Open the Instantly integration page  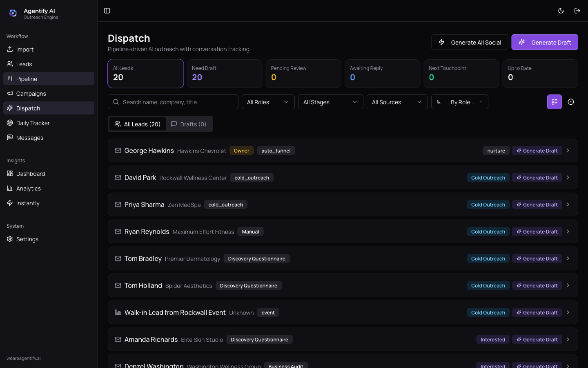pos(27,203)
